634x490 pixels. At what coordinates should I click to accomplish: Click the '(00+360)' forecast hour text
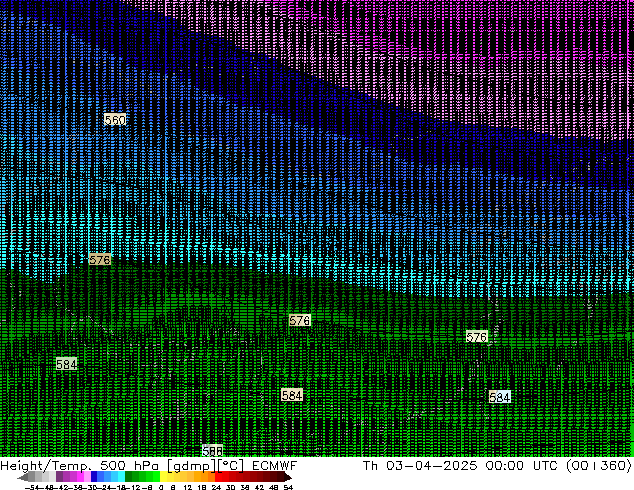(x=599, y=466)
